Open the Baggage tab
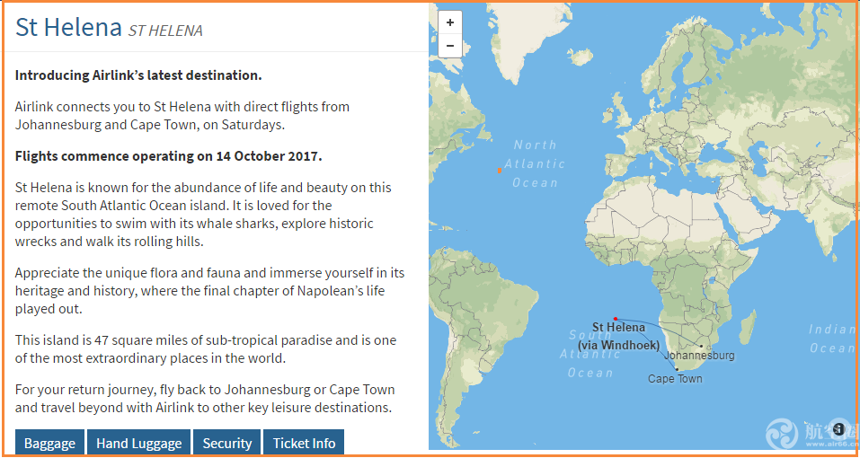860x458 pixels. [x=50, y=443]
